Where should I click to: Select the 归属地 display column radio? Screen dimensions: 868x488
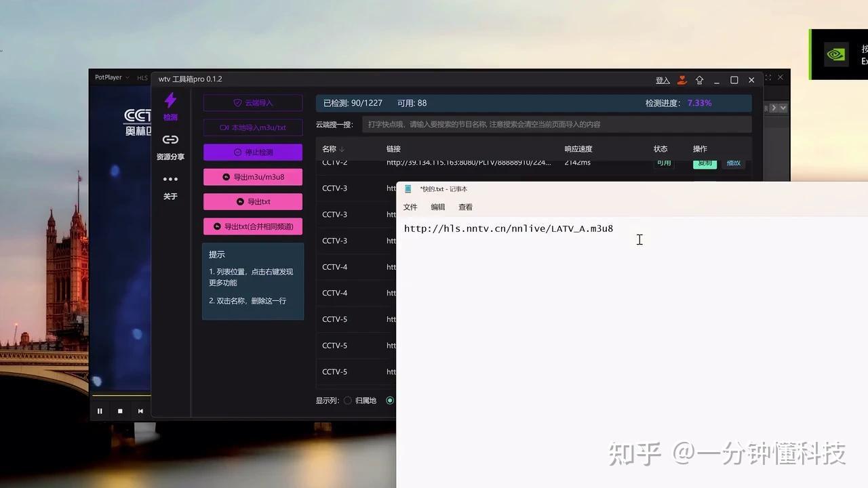click(x=348, y=401)
